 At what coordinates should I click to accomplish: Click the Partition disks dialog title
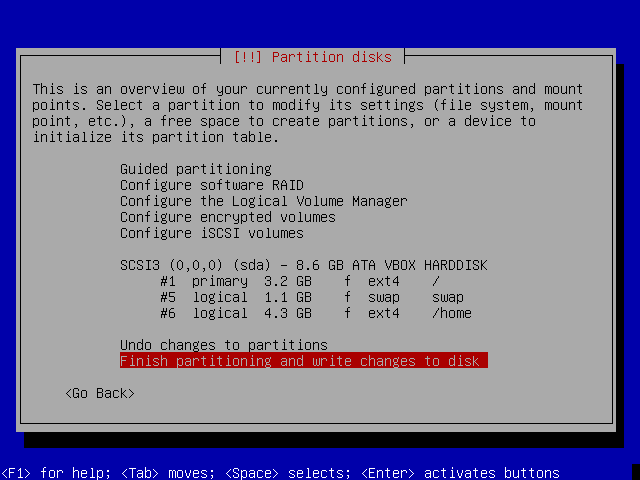[x=319, y=57]
